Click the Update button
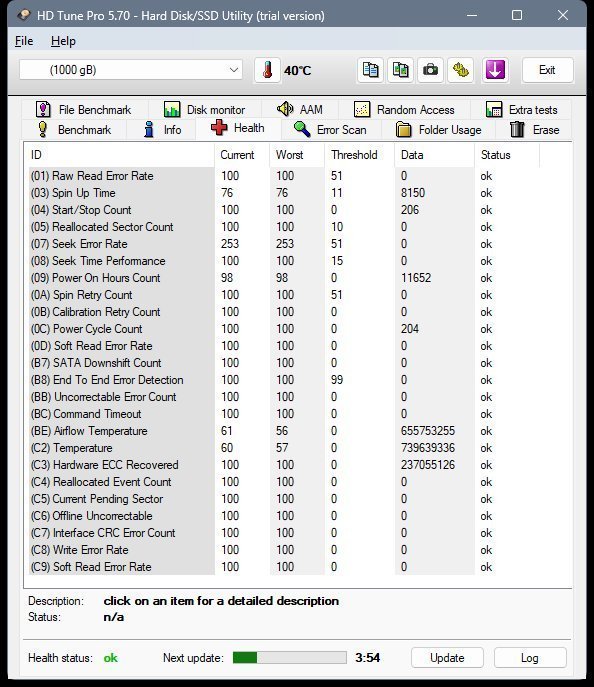594x687 pixels. pyautogui.click(x=447, y=658)
